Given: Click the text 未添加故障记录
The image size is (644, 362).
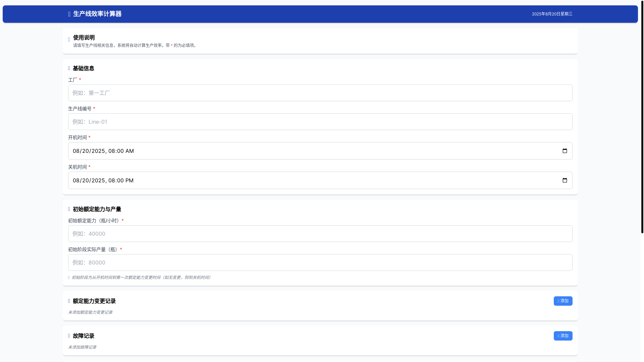Looking at the screenshot, I should coord(82,347).
